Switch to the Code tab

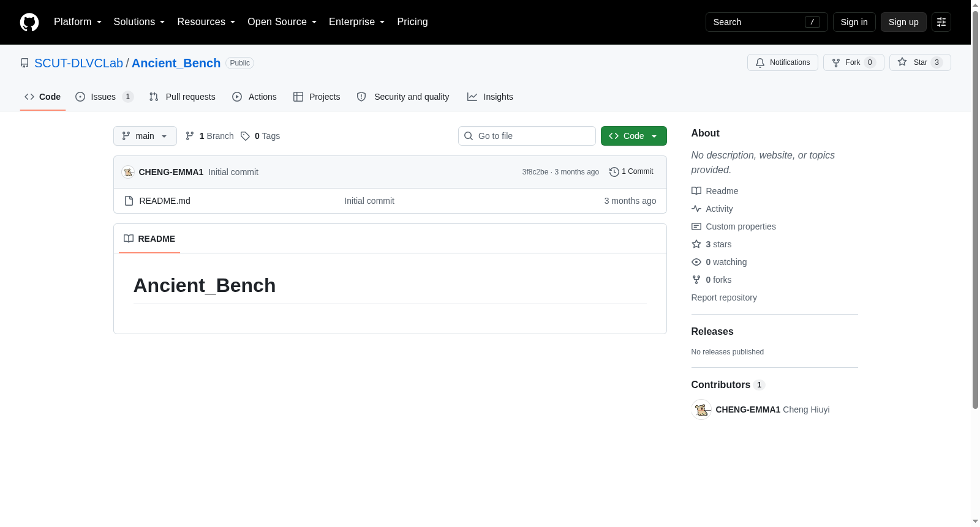(x=43, y=97)
